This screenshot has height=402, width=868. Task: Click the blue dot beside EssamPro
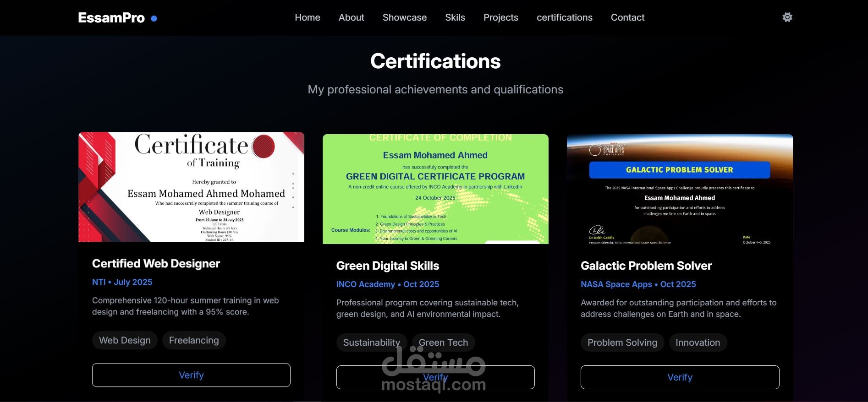point(154,19)
